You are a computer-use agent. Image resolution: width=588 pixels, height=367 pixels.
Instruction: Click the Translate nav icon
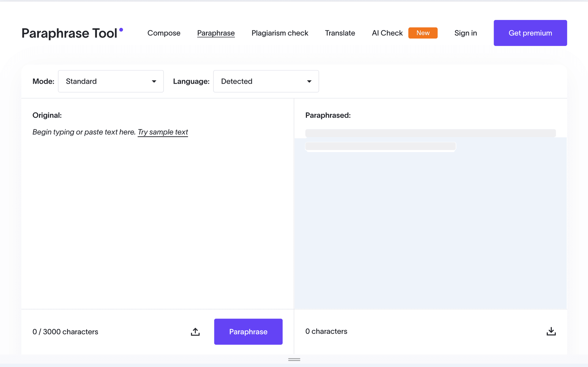pyautogui.click(x=340, y=33)
